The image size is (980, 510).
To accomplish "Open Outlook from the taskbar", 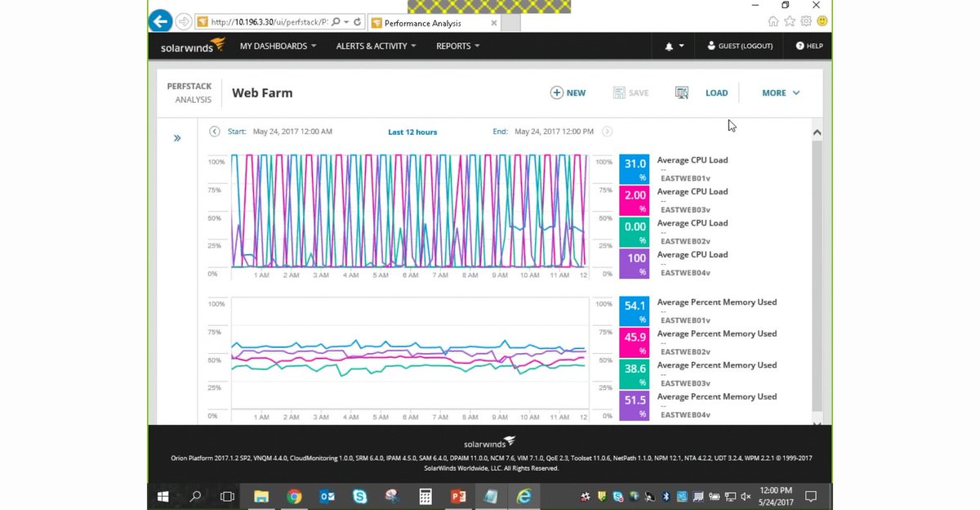I will pyautogui.click(x=327, y=496).
